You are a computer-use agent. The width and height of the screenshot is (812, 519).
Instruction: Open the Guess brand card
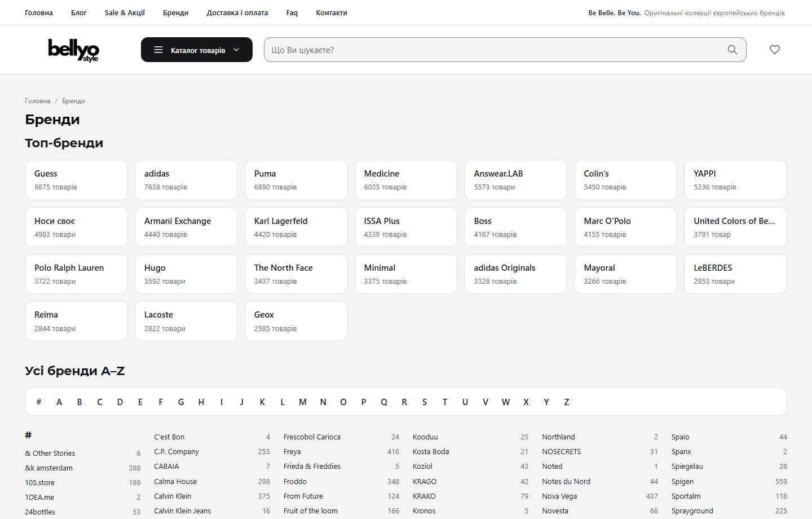[76, 180]
